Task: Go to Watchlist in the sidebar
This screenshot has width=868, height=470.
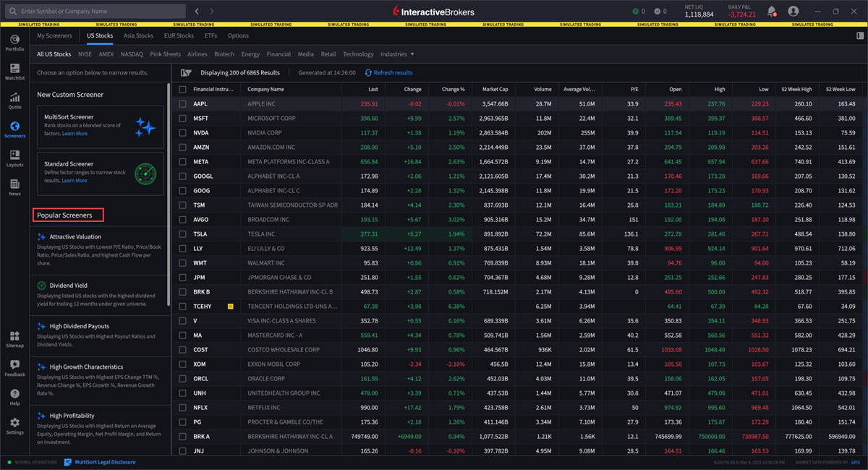Action: click(14, 72)
